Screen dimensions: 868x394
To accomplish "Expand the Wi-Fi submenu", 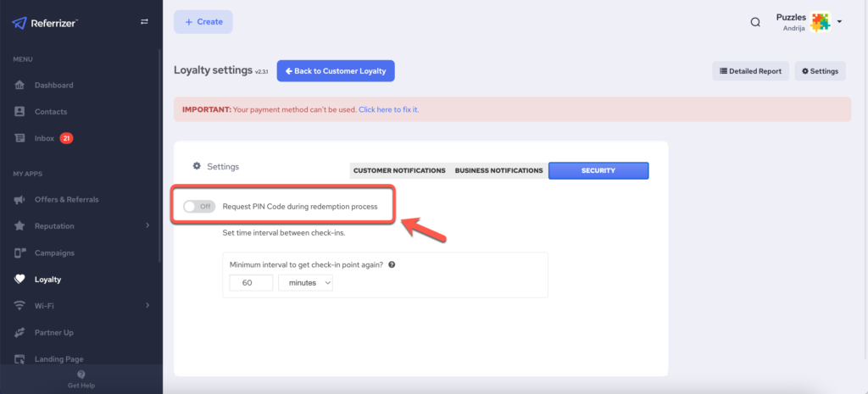I will coord(147,305).
